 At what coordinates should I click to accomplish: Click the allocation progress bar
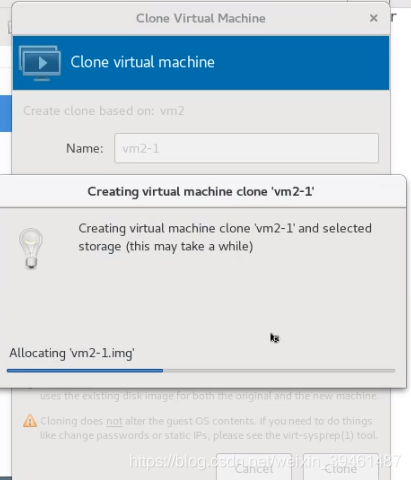click(201, 370)
